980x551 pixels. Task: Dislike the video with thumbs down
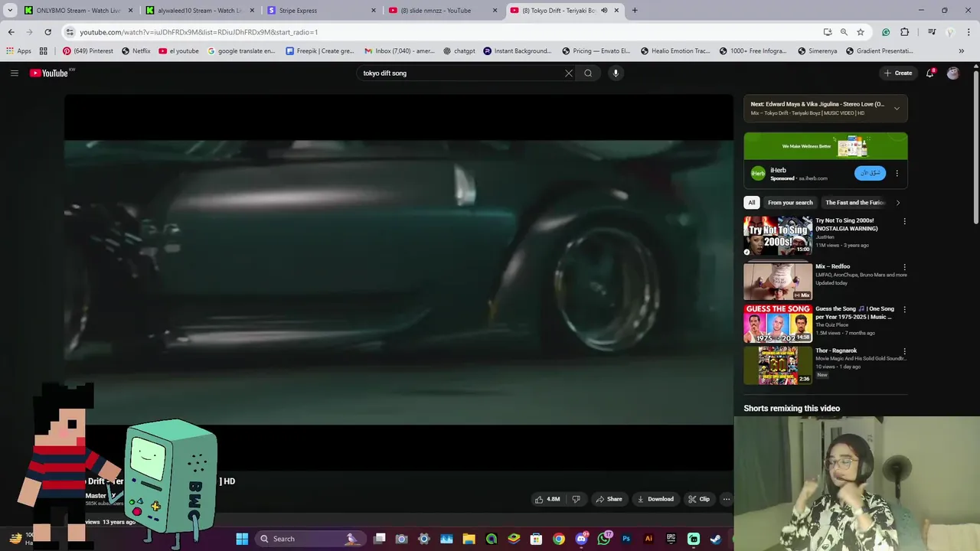(577, 499)
